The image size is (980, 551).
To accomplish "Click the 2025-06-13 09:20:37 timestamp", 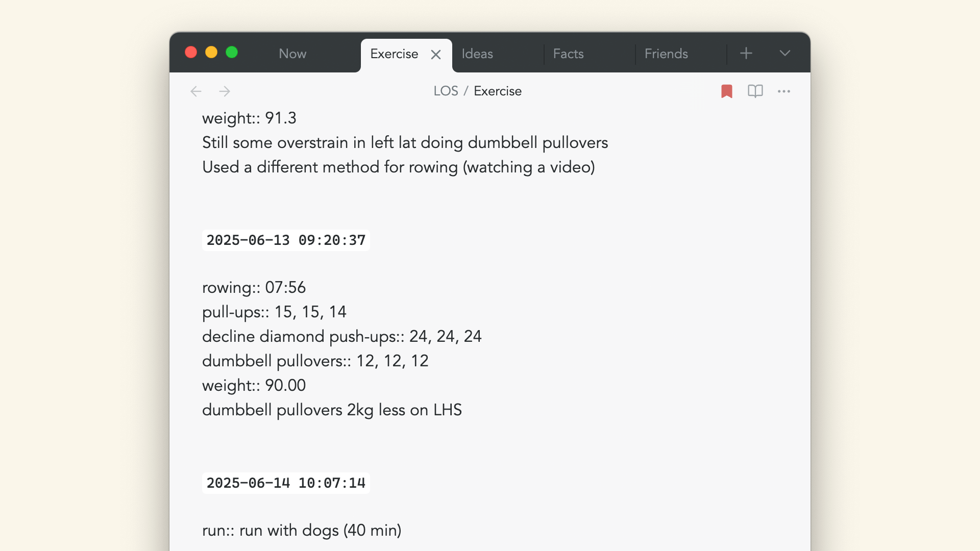I will (x=286, y=240).
